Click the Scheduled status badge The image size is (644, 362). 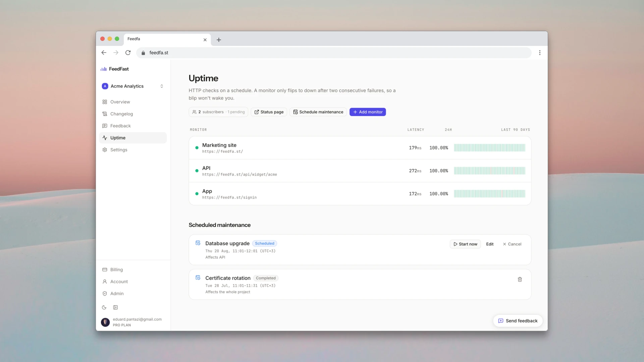265,244
